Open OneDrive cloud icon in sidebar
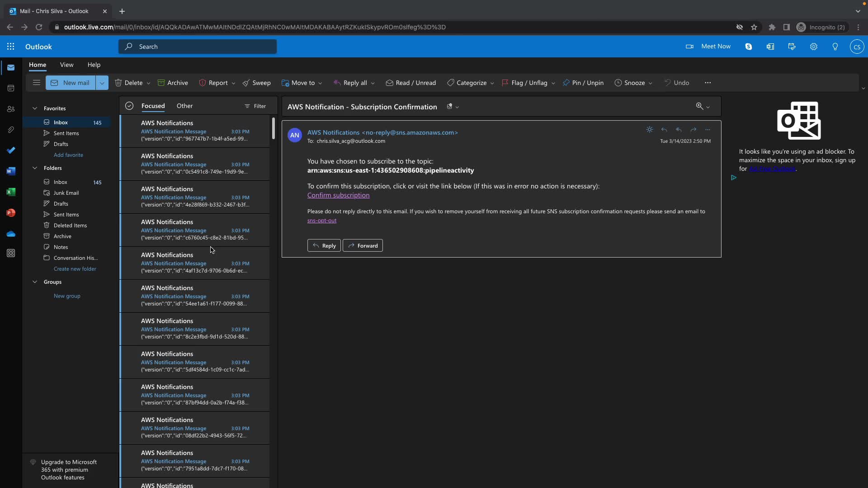 [x=11, y=234]
